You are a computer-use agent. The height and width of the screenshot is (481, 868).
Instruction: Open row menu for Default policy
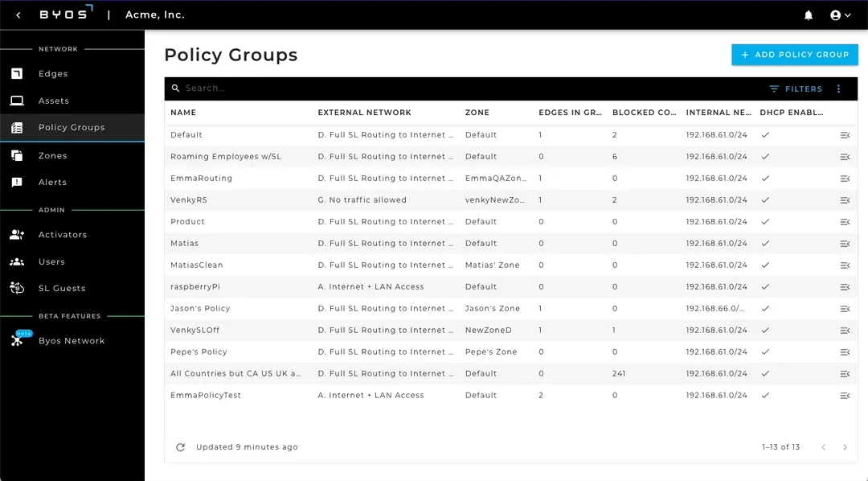[845, 135]
